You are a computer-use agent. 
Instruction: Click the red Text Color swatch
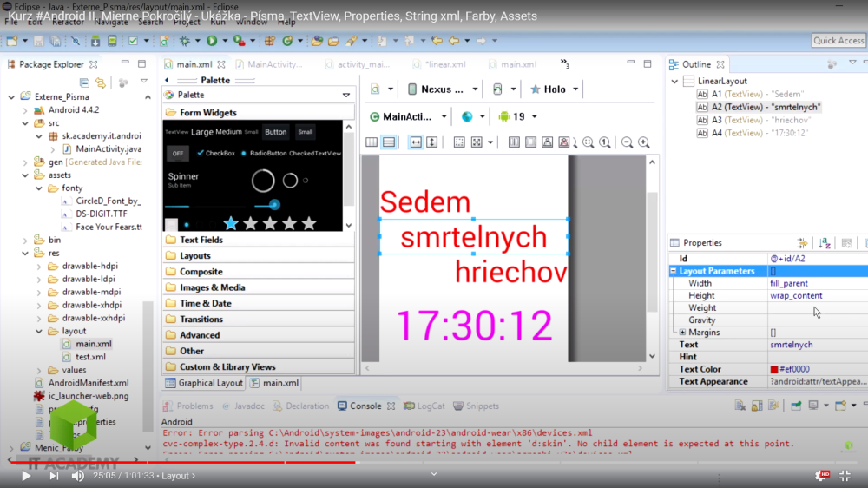point(774,369)
